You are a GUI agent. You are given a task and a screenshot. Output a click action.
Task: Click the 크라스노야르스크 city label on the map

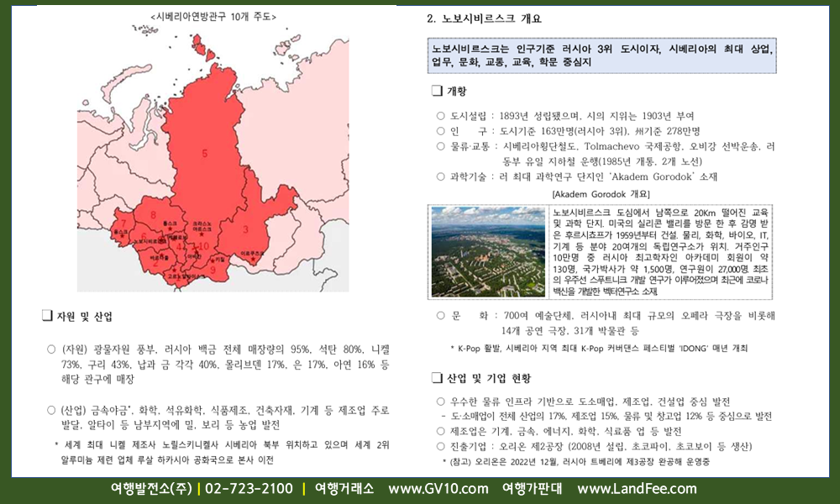click(202, 226)
